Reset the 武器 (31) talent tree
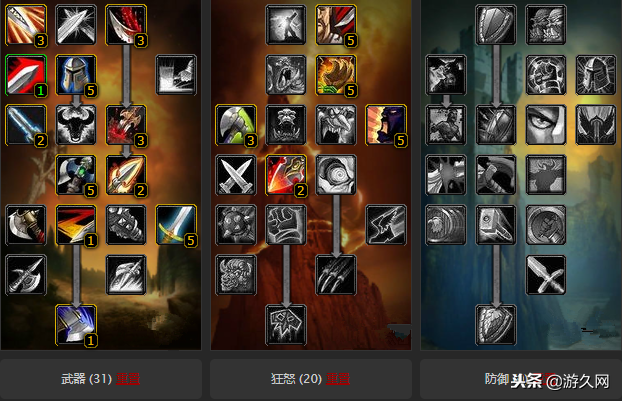 [x=128, y=379]
